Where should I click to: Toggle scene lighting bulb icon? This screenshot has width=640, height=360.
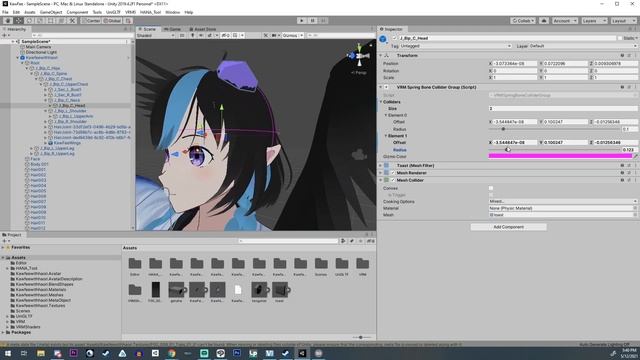click(193, 36)
